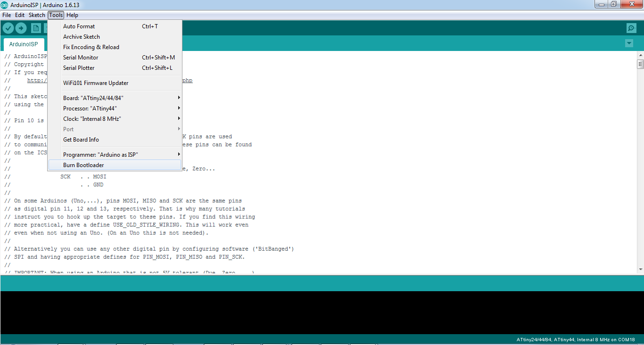Open the tab options dropdown arrow
Image resolution: width=644 pixels, height=345 pixels.
tap(629, 43)
